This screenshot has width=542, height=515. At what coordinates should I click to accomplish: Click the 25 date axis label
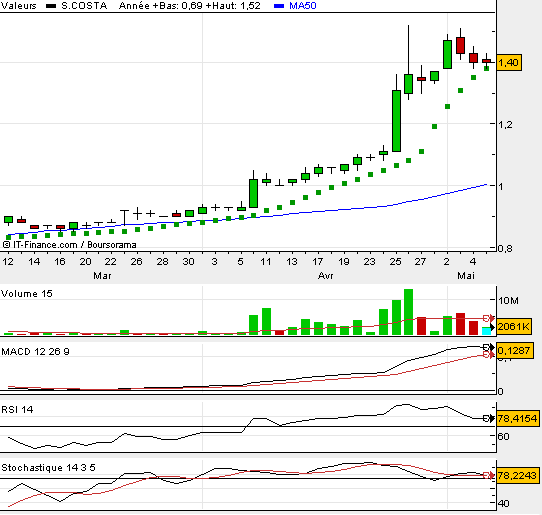click(x=395, y=262)
